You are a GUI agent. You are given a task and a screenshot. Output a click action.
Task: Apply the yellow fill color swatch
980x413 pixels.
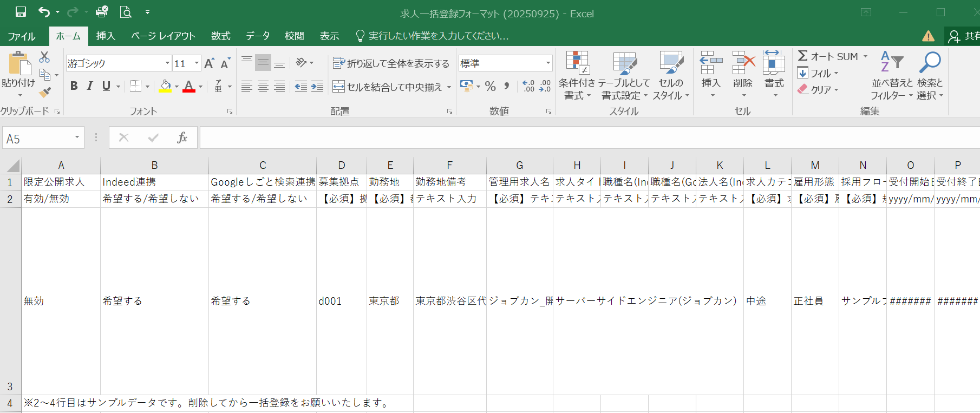point(166,87)
